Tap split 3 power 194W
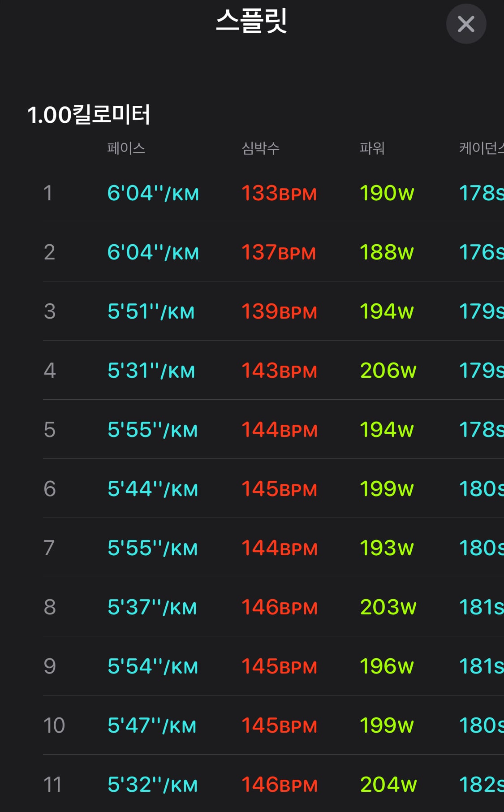 click(387, 311)
